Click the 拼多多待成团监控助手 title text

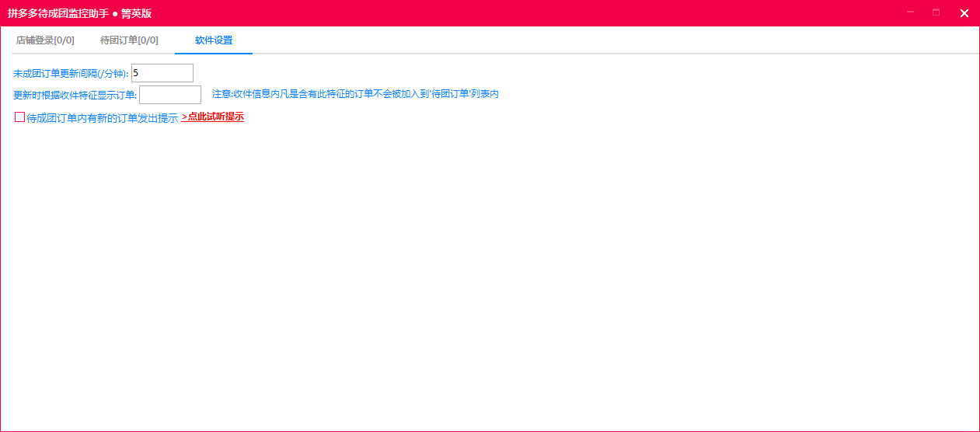58,13
